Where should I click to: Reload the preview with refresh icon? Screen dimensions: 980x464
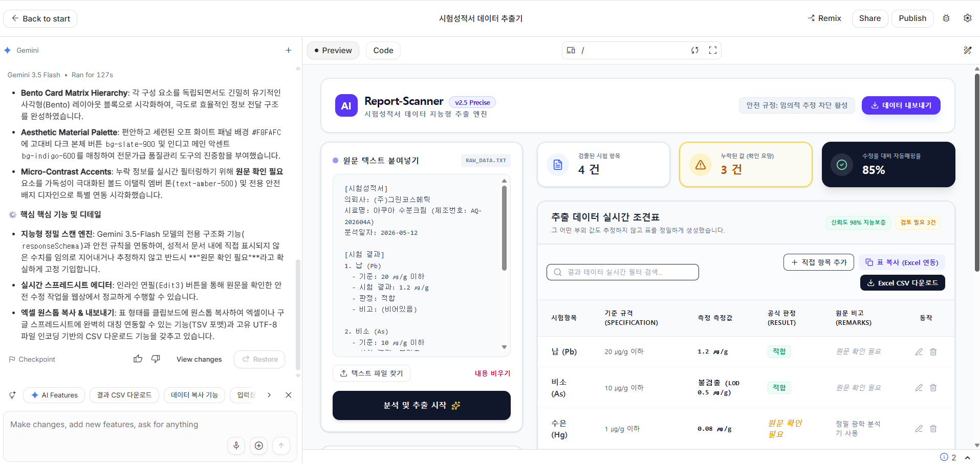[x=694, y=50]
